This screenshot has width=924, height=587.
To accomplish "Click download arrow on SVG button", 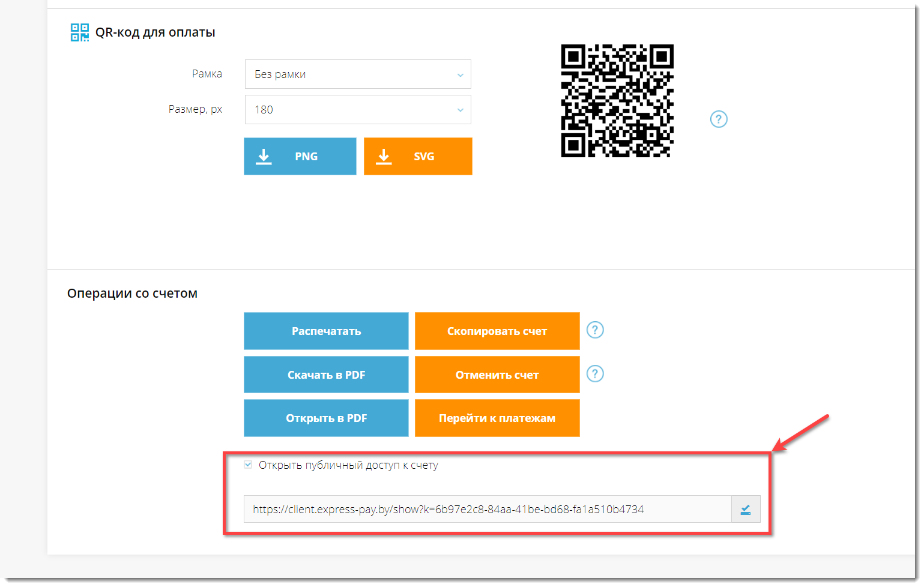I will [x=384, y=157].
